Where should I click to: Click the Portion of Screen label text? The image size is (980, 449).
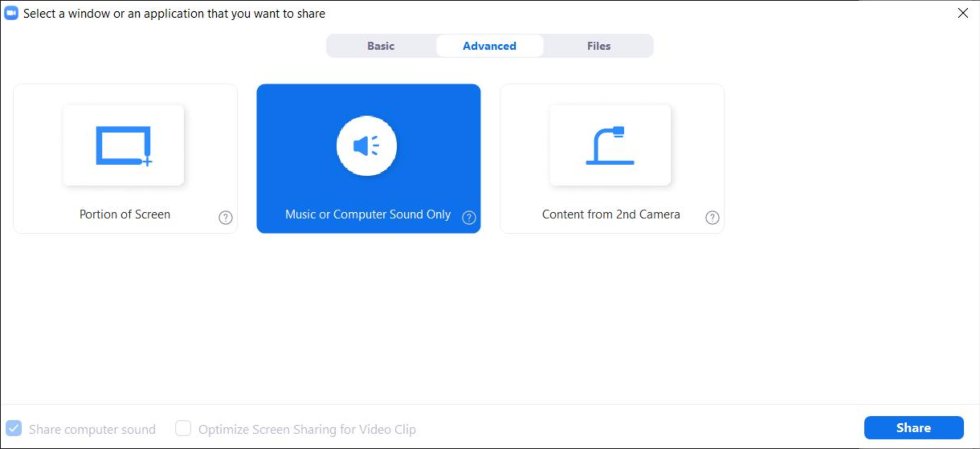pos(125,214)
